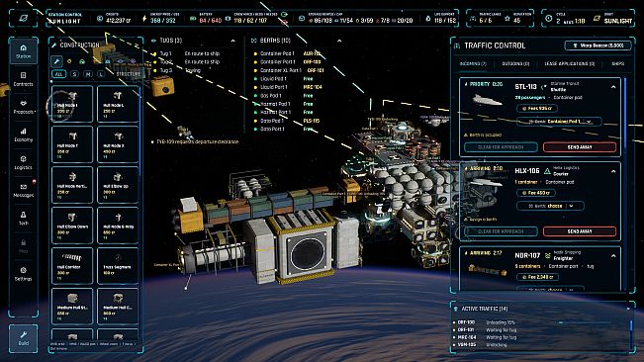Collapse the NDR-107 ship card
This screenshot has height=362, width=644.
(x=613, y=256)
